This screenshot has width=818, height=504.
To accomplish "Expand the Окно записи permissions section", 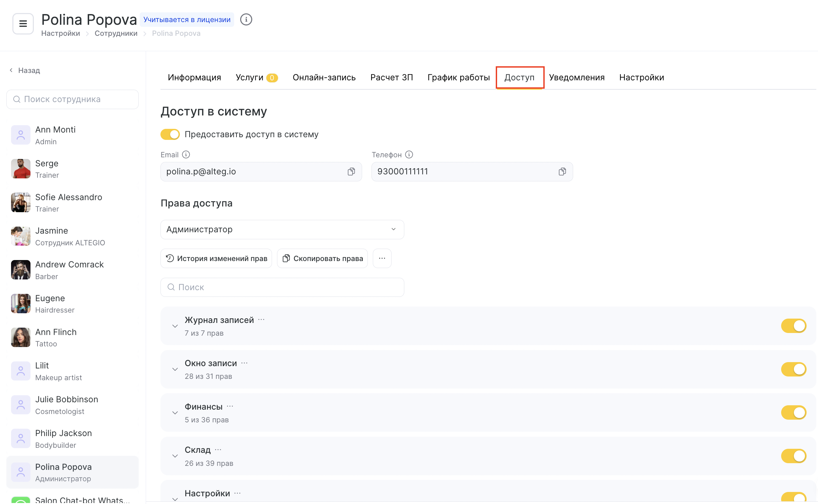I will (x=175, y=369).
